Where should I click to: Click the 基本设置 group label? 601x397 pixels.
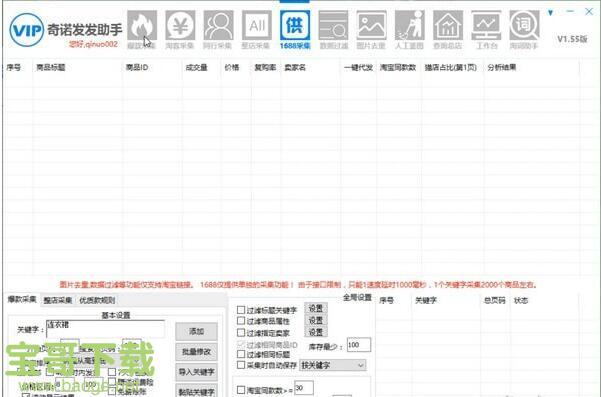(x=116, y=315)
